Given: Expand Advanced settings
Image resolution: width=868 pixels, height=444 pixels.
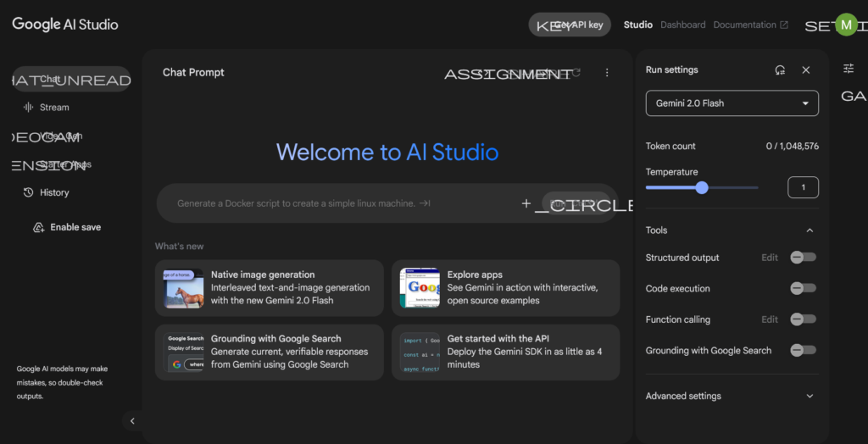Looking at the screenshot, I should click(x=810, y=396).
